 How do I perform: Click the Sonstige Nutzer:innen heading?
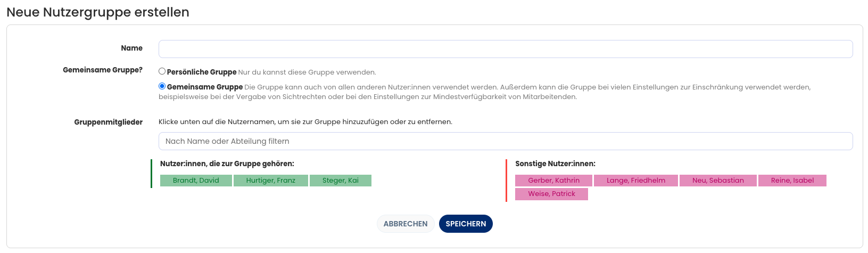pos(555,164)
